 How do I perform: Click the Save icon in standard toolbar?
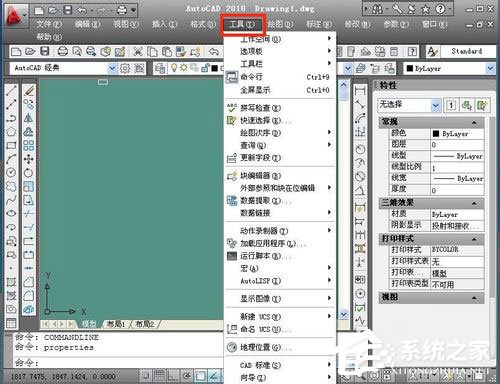coord(44,51)
